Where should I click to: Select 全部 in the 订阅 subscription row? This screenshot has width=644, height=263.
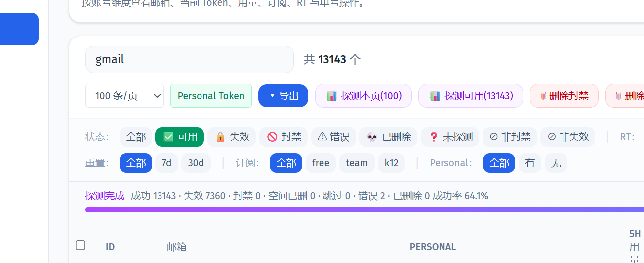tap(286, 163)
